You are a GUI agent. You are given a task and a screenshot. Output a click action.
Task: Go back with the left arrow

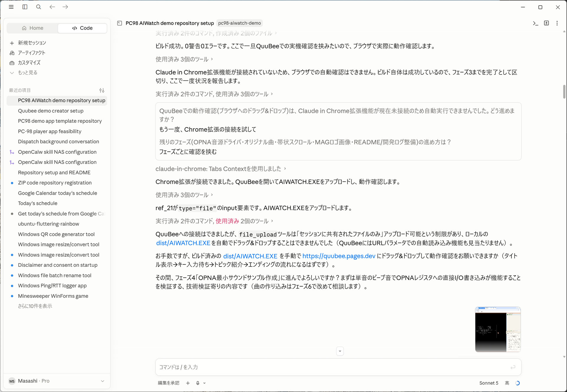click(x=52, y=7)
